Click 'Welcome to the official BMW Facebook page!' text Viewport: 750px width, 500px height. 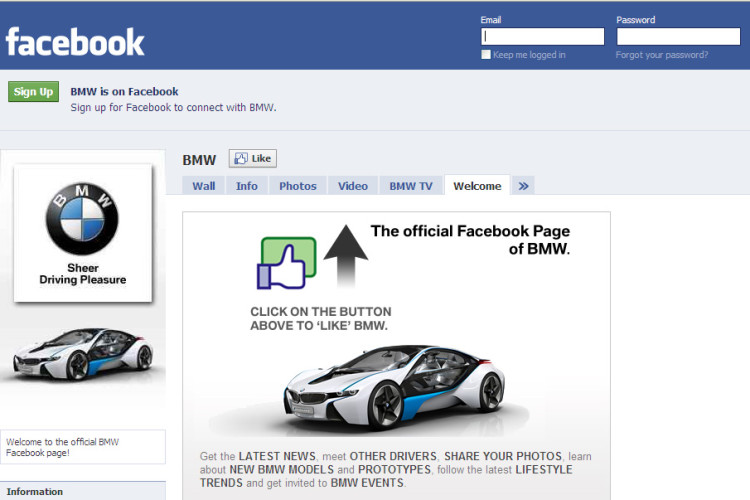pyautogui.click(x=62, y=447)
